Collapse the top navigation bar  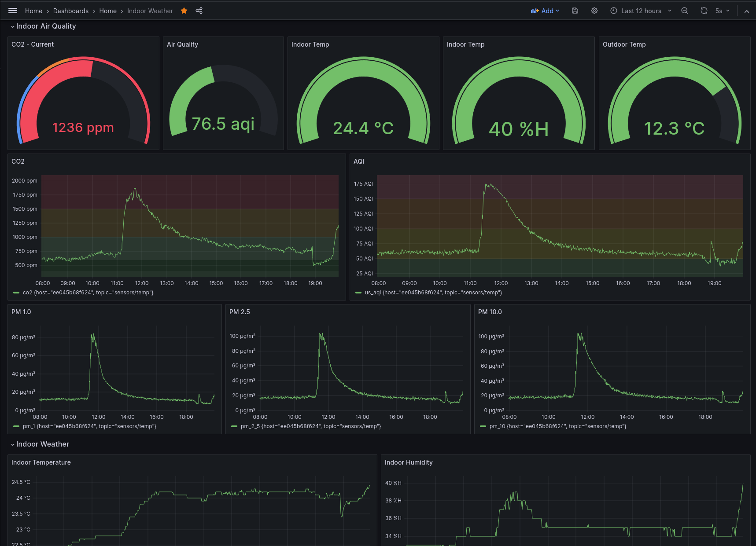747,11
